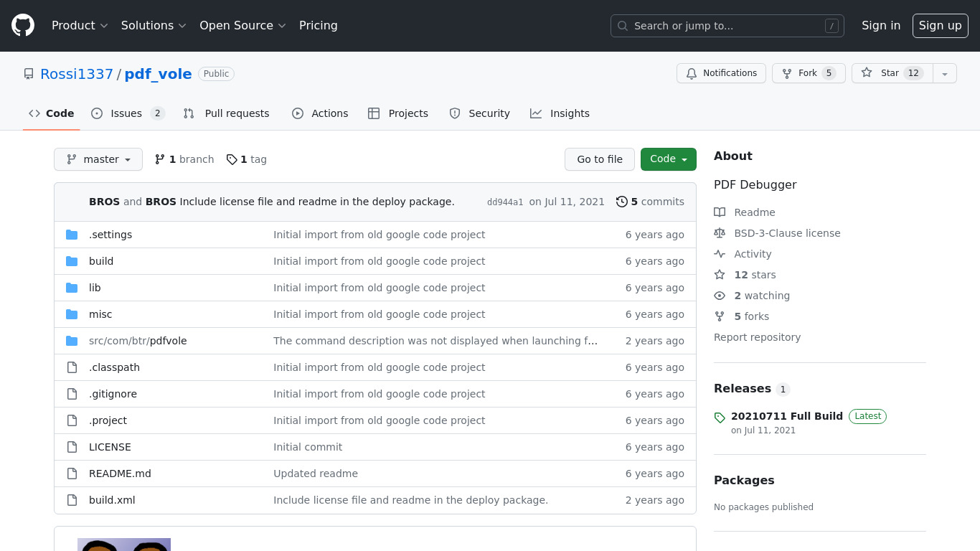This screenshot has width=980, height=551.
Task: Open the pdf_vole repository link
Action: point(158,74)
